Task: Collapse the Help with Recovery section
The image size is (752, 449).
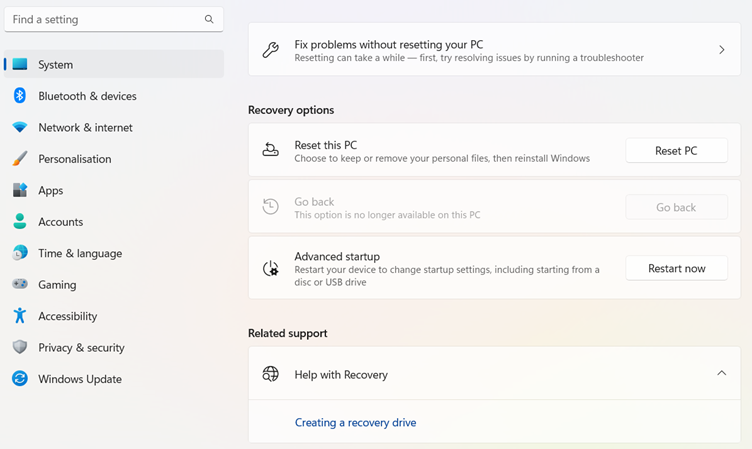Action: [721, 373]
